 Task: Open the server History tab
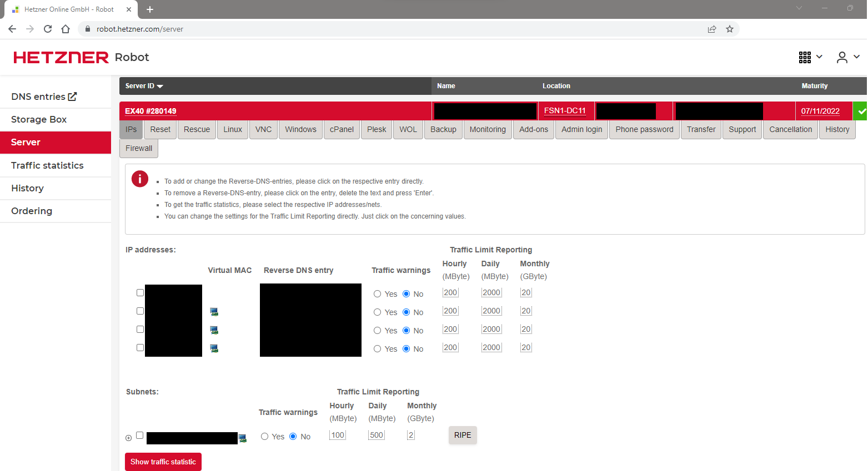coord(837,129)
